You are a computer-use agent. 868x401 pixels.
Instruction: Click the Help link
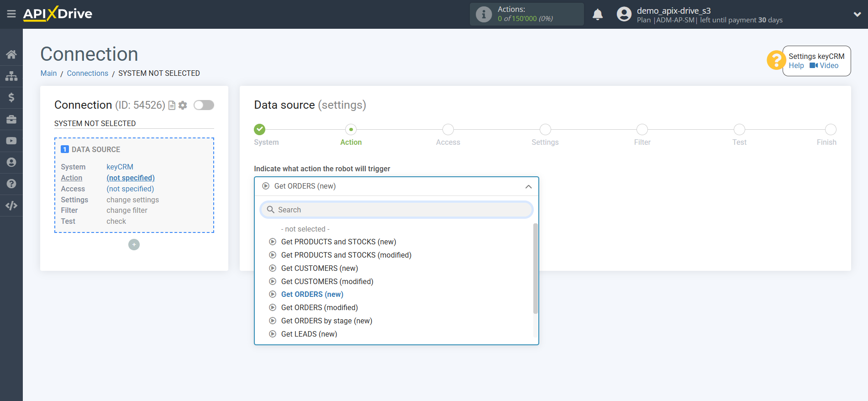point(796,65)
